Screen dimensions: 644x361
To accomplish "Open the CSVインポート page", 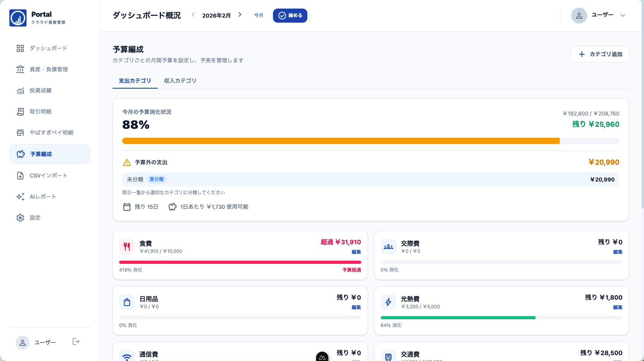I will click(49, 176).
